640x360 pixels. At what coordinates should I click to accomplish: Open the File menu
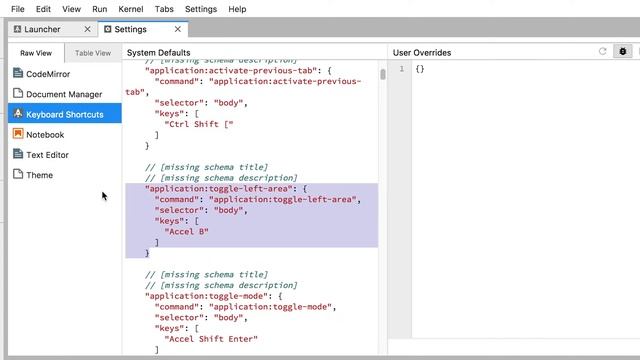click(18, 9)
